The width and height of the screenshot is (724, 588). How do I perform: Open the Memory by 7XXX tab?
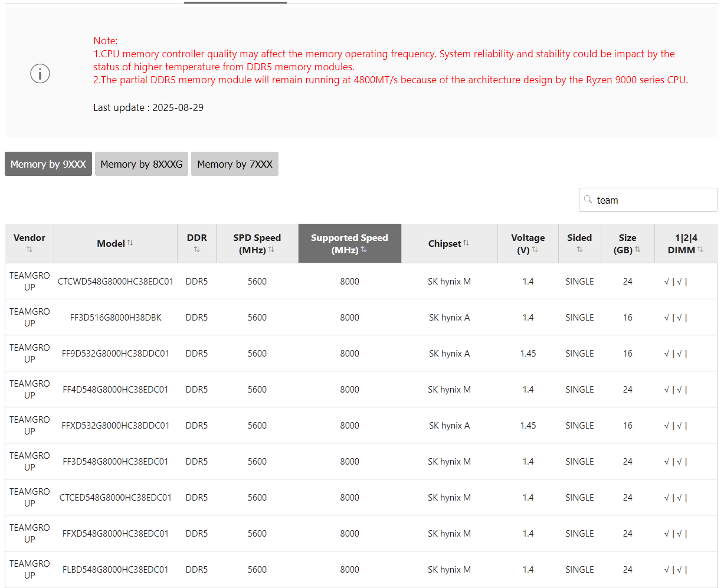coord(235,164)
